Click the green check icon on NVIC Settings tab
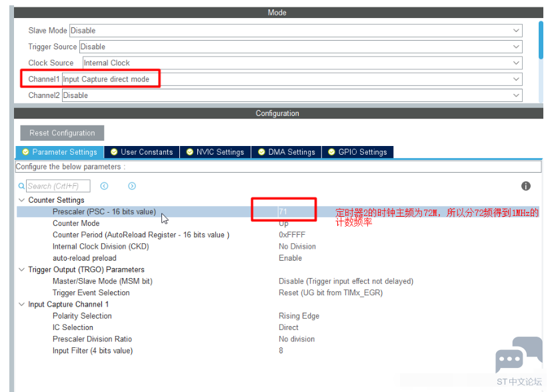Viewport: 548px width, 392px height. point(190,152)
